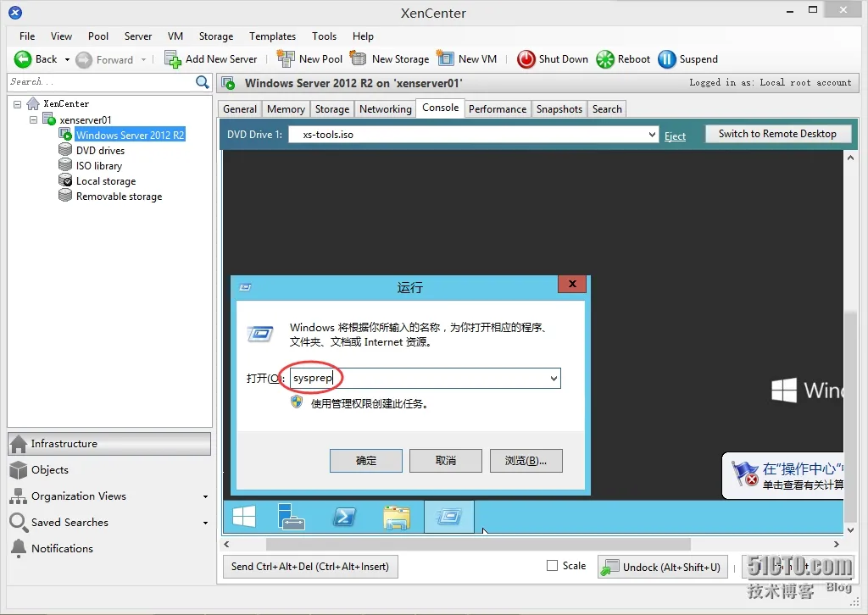Switch to the Performance tab
This screenshot has height=615, width=868.
498,109
